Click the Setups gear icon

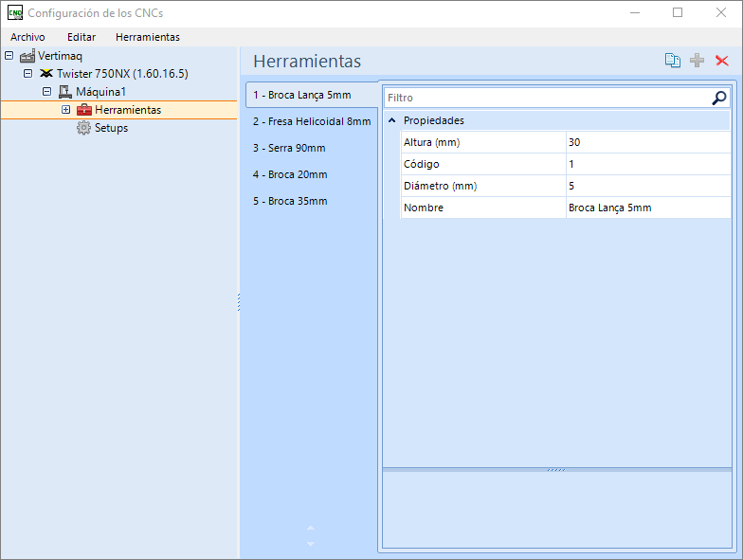[83, 127]
